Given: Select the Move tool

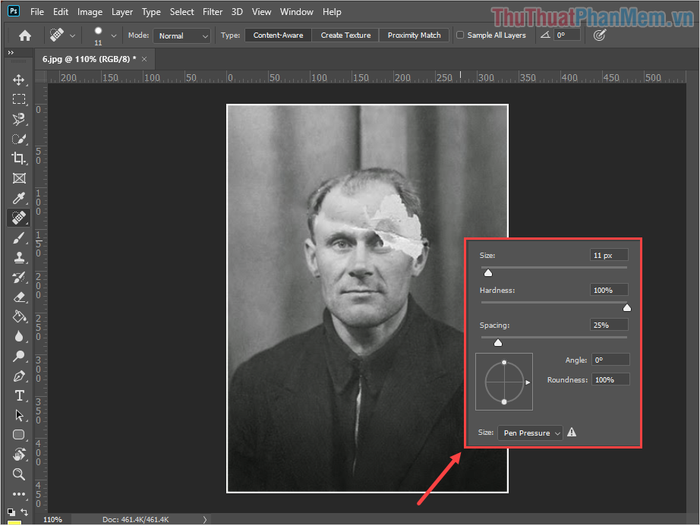Looking at the screenshot, I should [19, 80].
